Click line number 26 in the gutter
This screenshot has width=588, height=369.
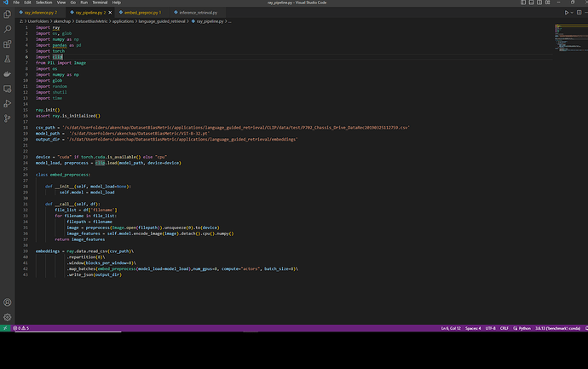coord(26,175)
